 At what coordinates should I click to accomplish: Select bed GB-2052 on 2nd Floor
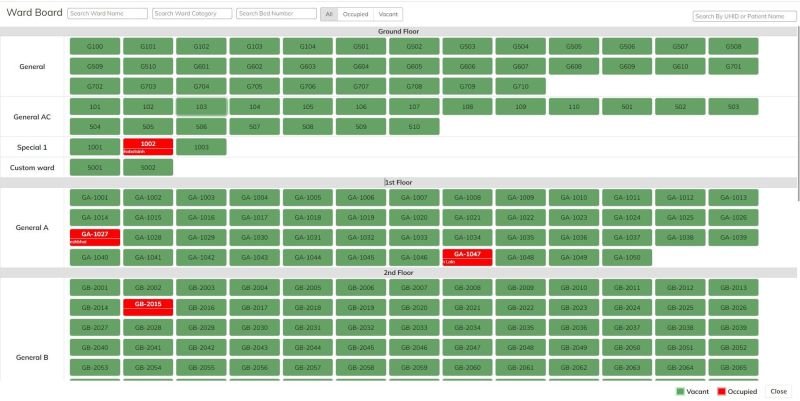pos(733,347)
